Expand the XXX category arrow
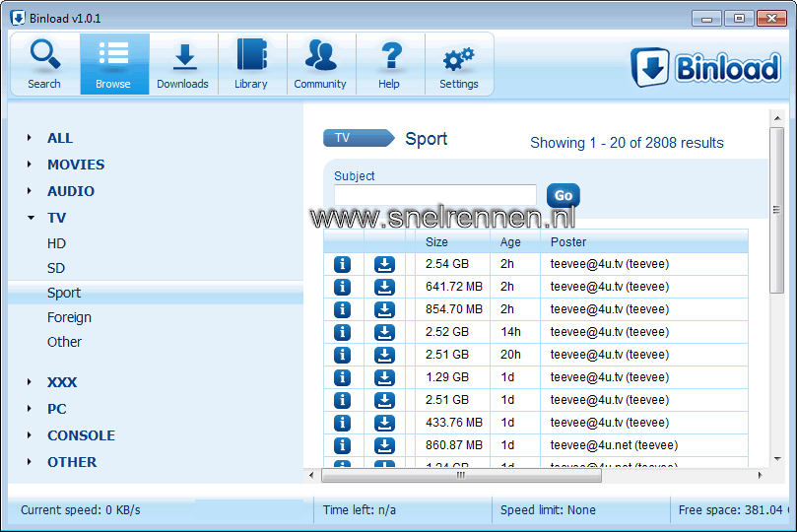797x532 pixels. pyautogui.click(x=30, y=381)
